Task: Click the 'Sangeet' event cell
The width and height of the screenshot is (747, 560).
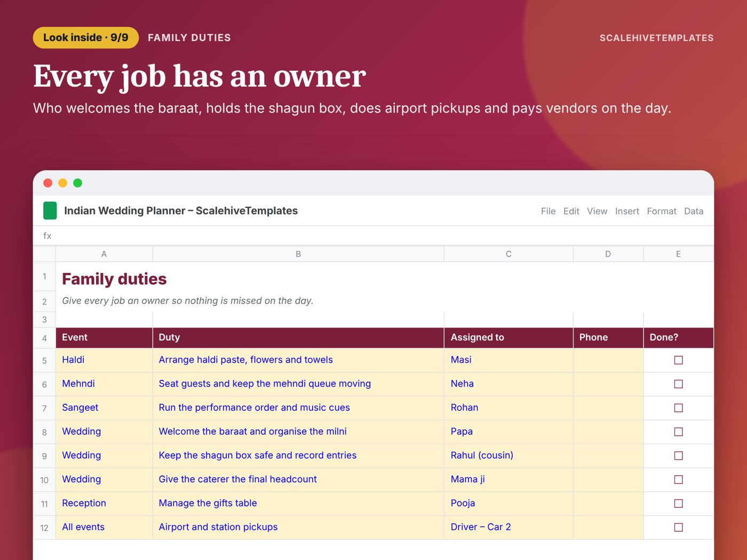Action: pyautogui.click(x=104, y=407)
